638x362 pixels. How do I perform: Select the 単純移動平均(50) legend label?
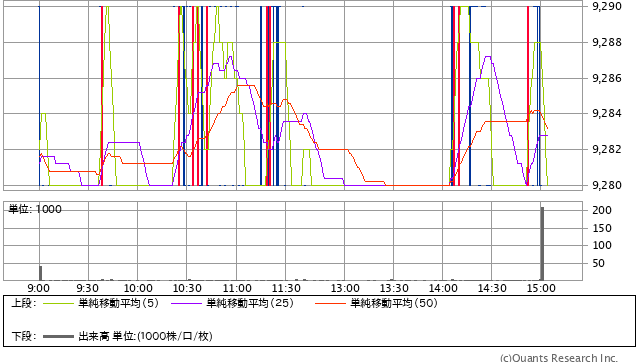click(394, 303)
